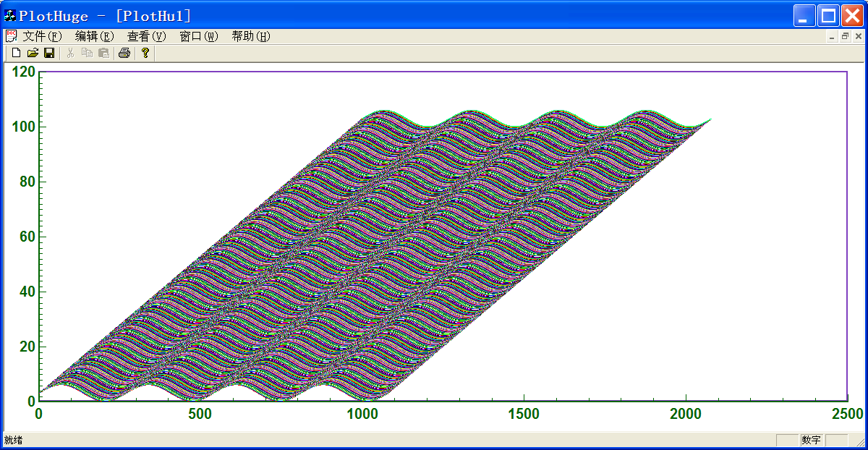Minimize the inner PlotHu1 document window
The width and height of the screenshot is (868, 450).
click(833, 36)
